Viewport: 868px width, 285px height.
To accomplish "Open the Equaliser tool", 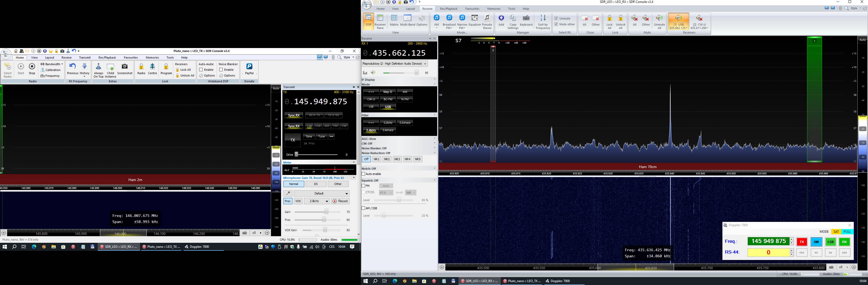I will click(x=474, y=21).
